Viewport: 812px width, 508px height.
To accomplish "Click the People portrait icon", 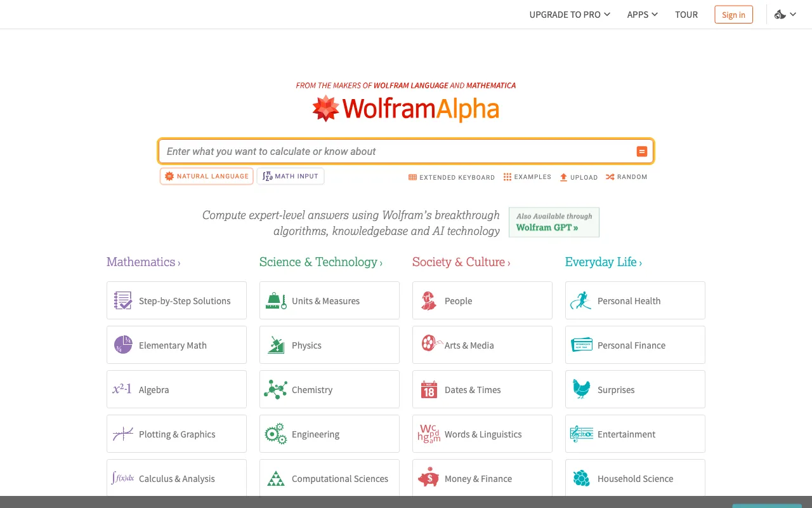I will pyautogui.click(x=429, y=300).
